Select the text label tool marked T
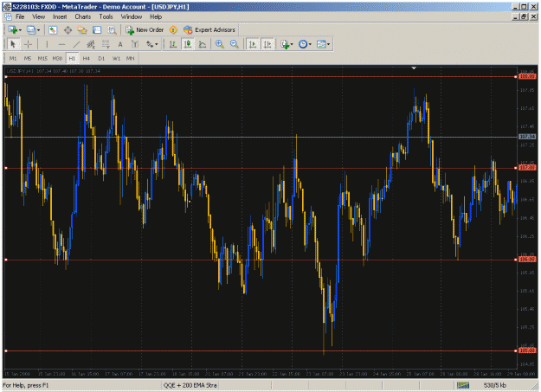Screen dimensions: 541x392 [135, 44]
